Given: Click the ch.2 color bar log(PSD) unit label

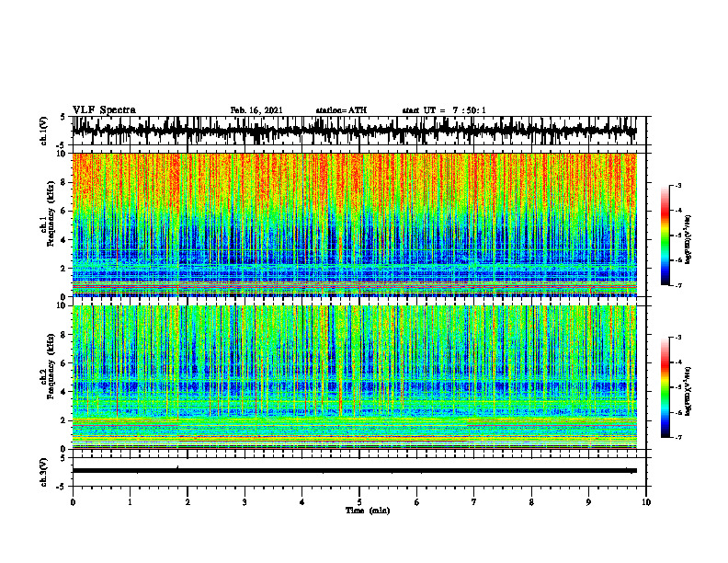Looking at the screenshot, I should [688, 391].
